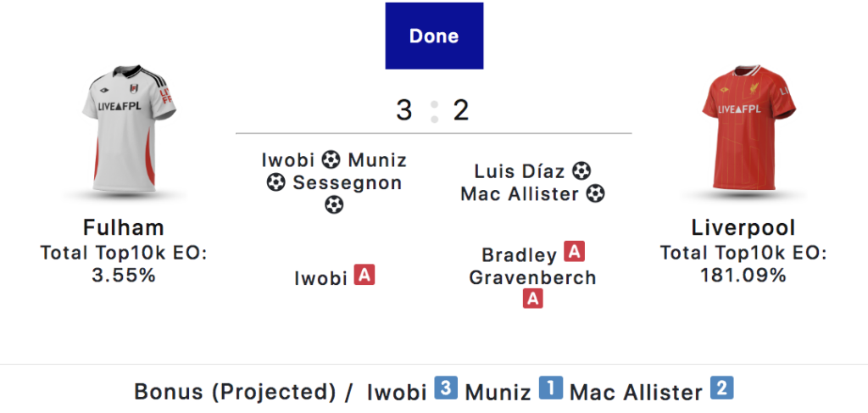Click Mac Allister's blue bonus 2 badge
This screenshot has width=868, height=413.
point(721,388)
